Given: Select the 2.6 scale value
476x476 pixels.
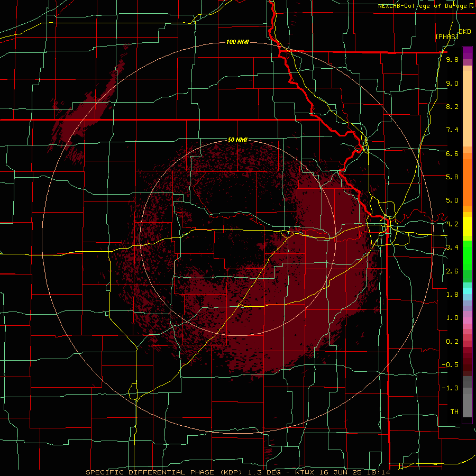Looking at the screenshot, I should click(x=452, y=271).
